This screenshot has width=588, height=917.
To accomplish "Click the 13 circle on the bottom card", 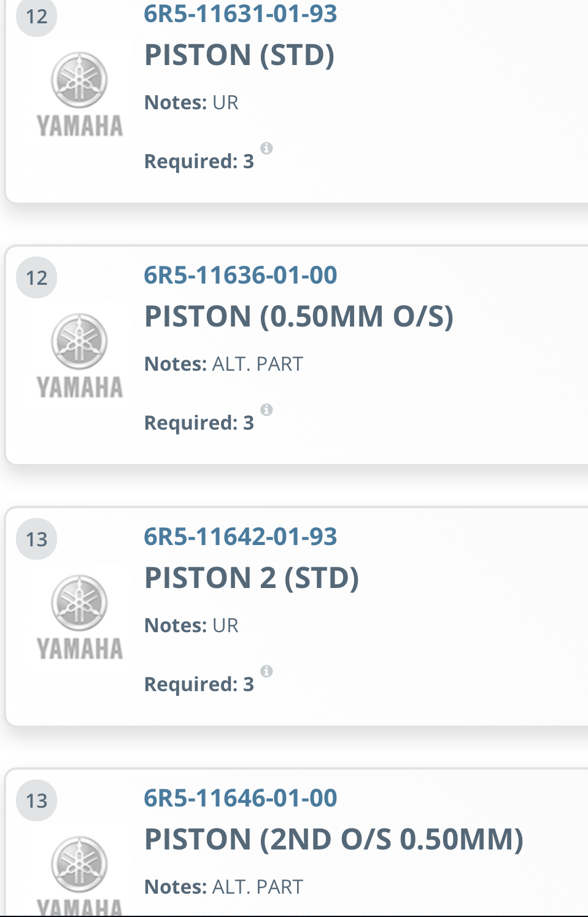I will (36, 801).
